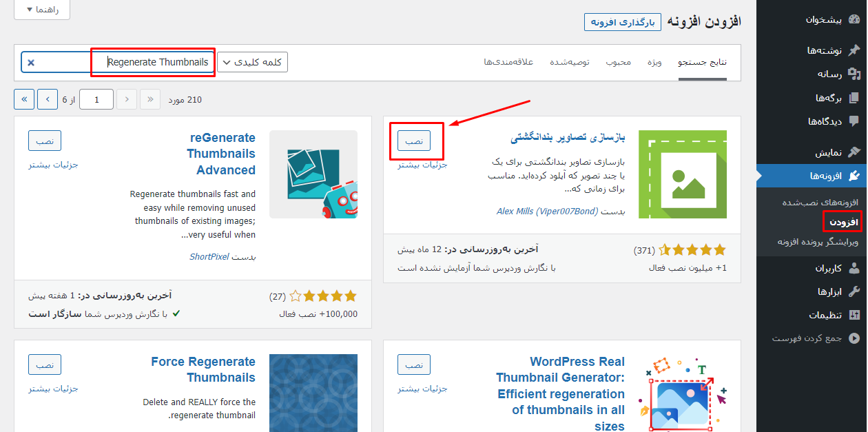Click WordPress Real Thumbnail Generator title link
Viewport: 868px width, 432px height.
(561, 393)
